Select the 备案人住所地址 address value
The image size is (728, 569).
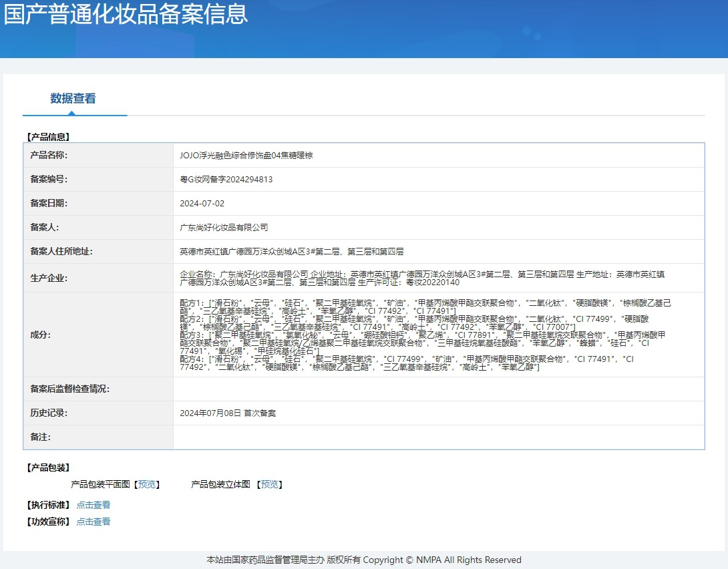pos(292,252)
